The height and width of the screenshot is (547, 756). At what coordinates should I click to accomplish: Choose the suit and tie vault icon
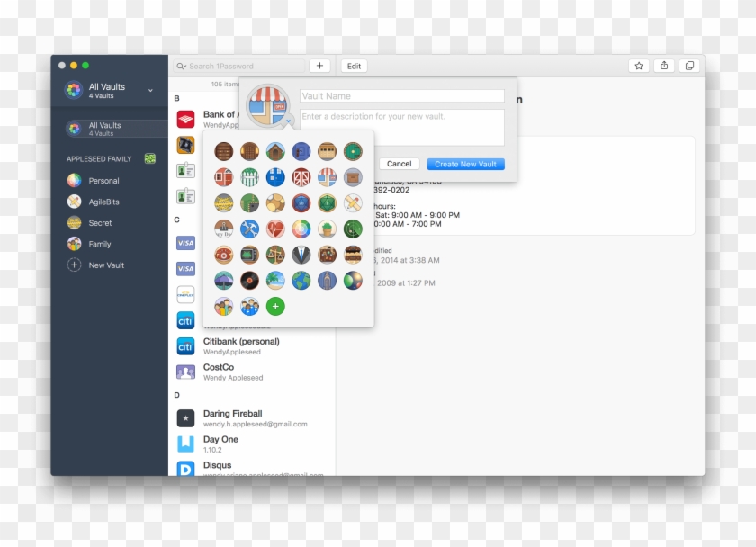[x=301, y=255]
